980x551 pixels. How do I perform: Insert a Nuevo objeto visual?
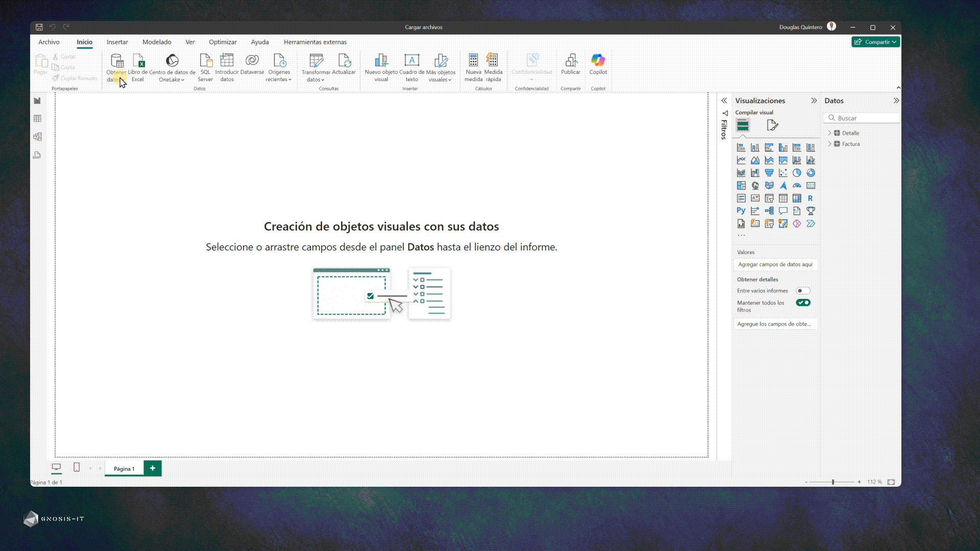click(381, 67)
